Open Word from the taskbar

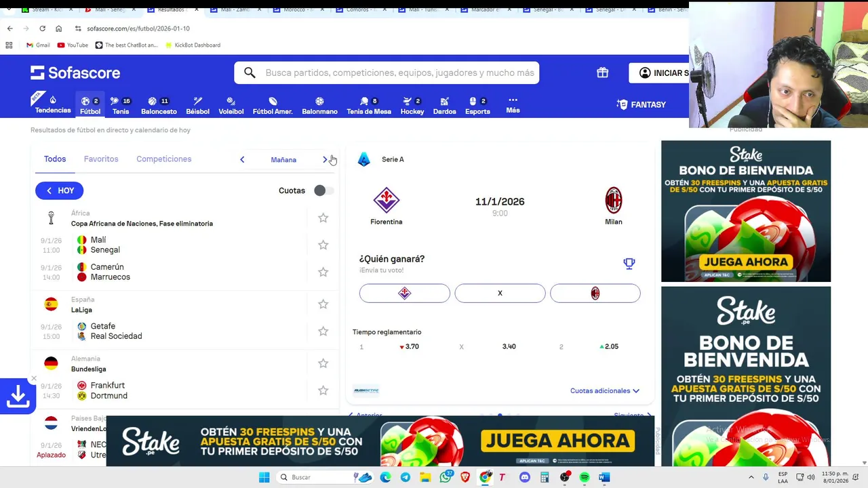[x=604, y=477]
